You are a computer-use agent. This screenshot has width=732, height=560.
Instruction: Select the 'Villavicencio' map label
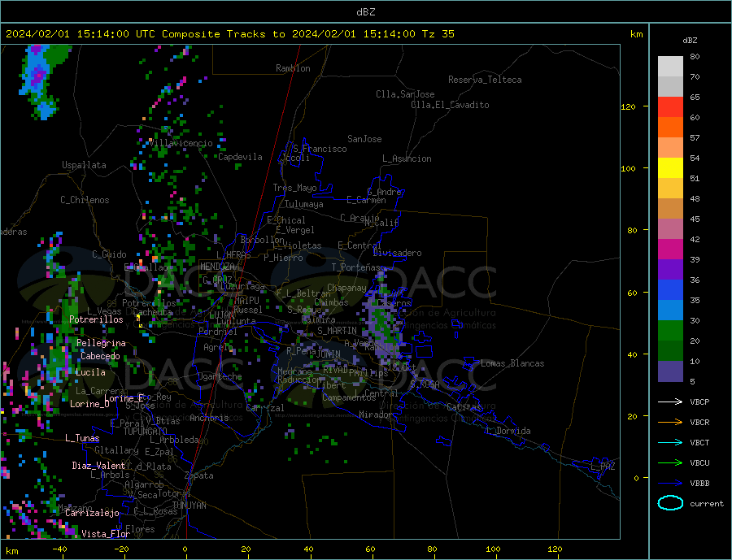click(181, 143)
